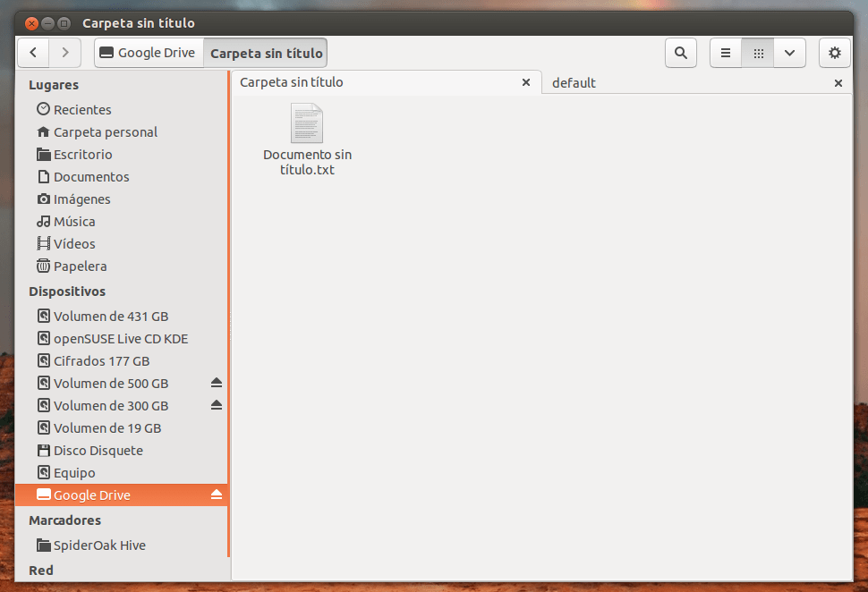This screenshot has width=868, height=592.
Task: Open SpiderOak Hive bookmark
Action: pyautogui.click(x=98, y=545)
